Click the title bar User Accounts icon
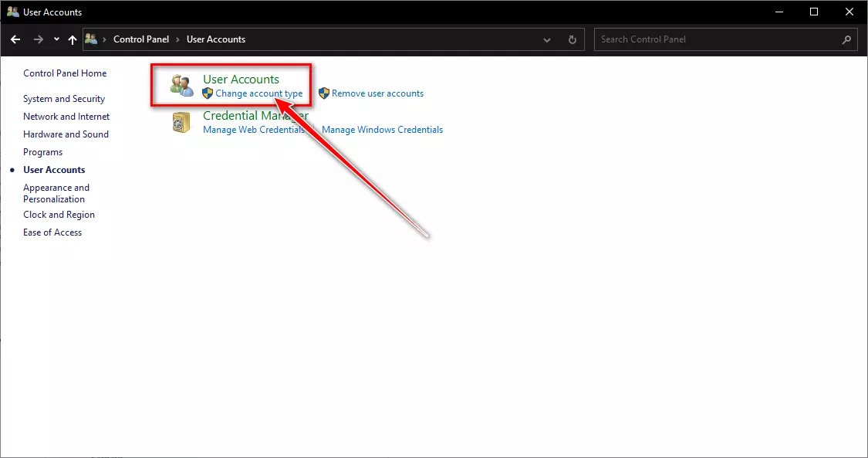 tap(13, 12)
